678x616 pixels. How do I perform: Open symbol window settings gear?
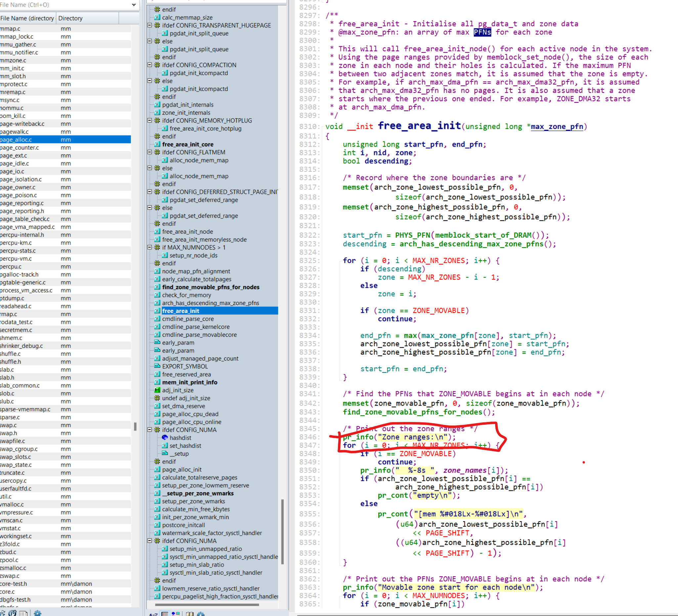click(201, 614)
